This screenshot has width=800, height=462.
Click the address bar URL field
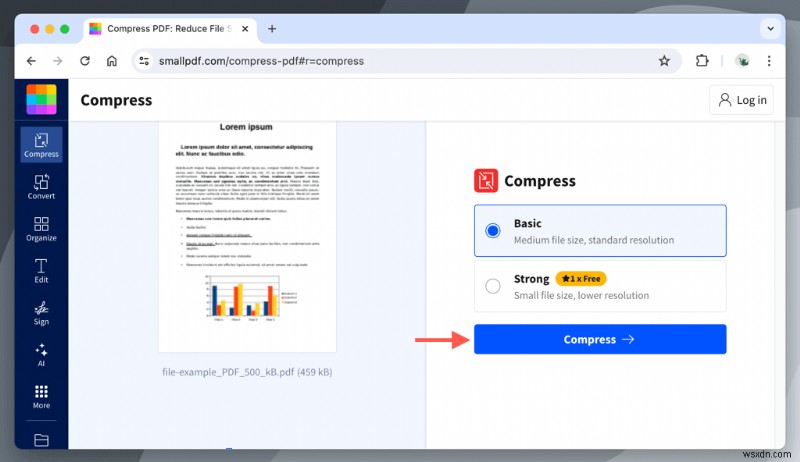click(406, 61)
